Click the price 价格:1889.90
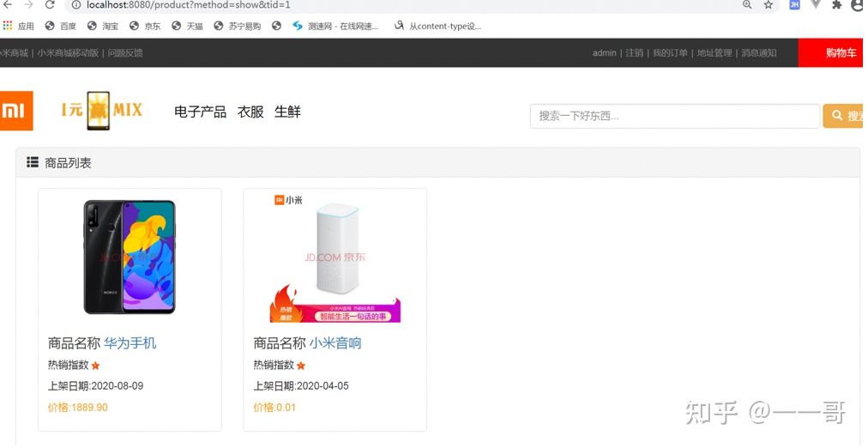 tap(78, 408)
